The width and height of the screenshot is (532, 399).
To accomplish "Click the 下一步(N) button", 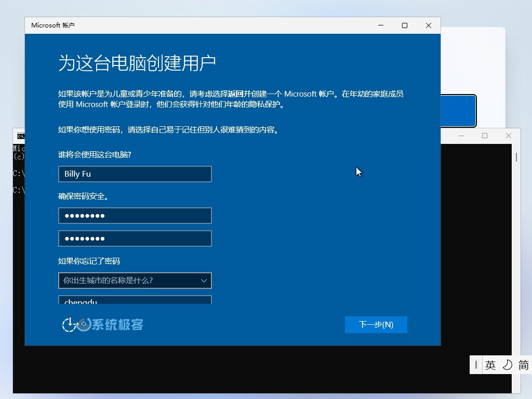I will [x=376, y=325].
